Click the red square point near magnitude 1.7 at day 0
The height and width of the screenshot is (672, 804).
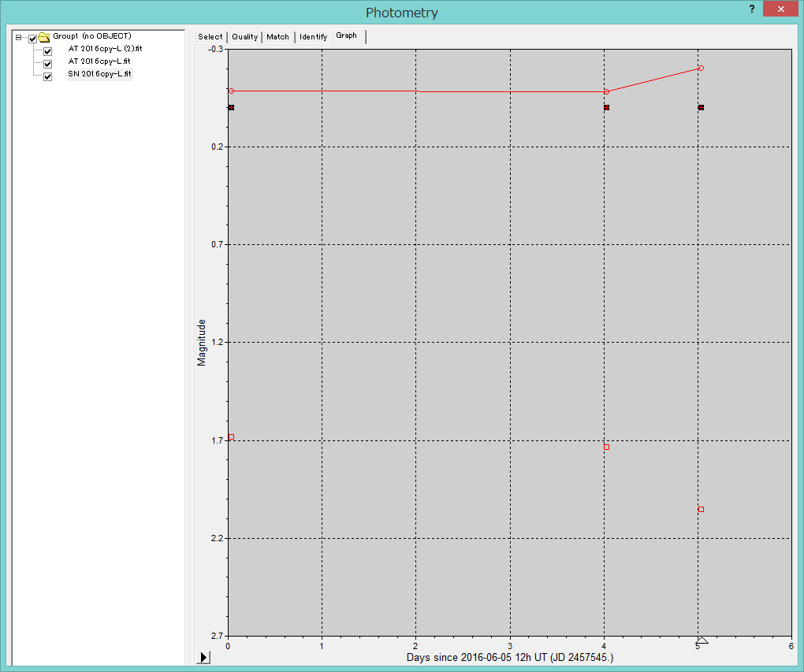231,436
